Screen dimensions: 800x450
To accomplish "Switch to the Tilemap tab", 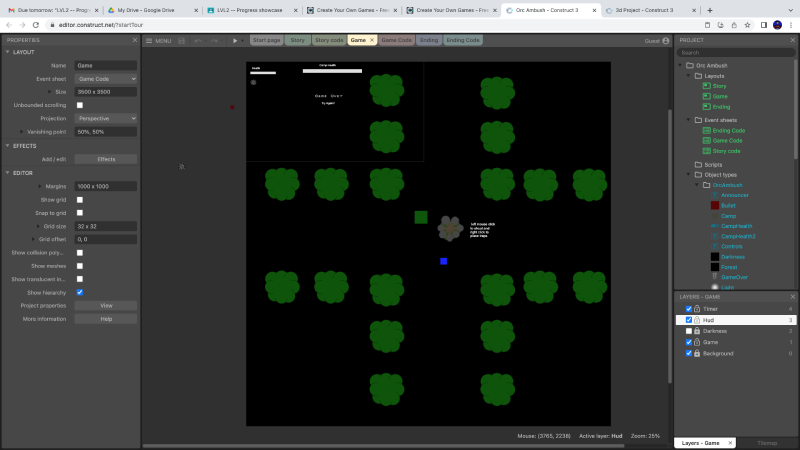I will [767, 442].
